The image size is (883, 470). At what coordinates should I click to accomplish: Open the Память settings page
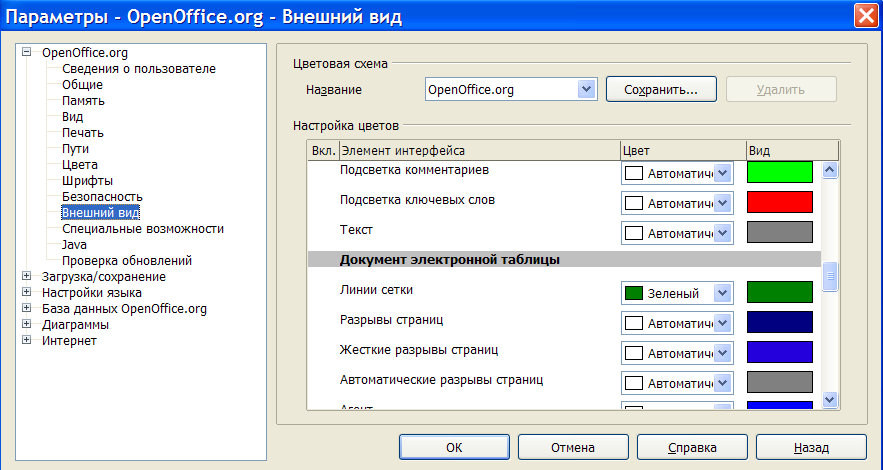[83, 101]
